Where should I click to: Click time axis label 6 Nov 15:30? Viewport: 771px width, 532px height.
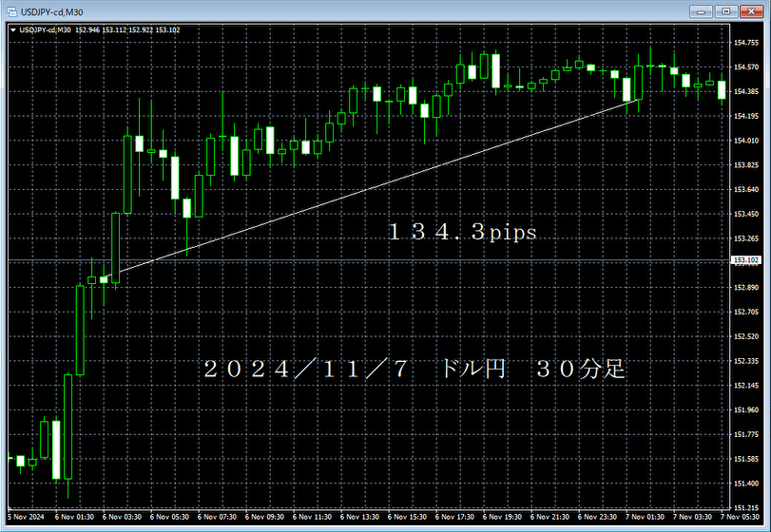(407, 517)
